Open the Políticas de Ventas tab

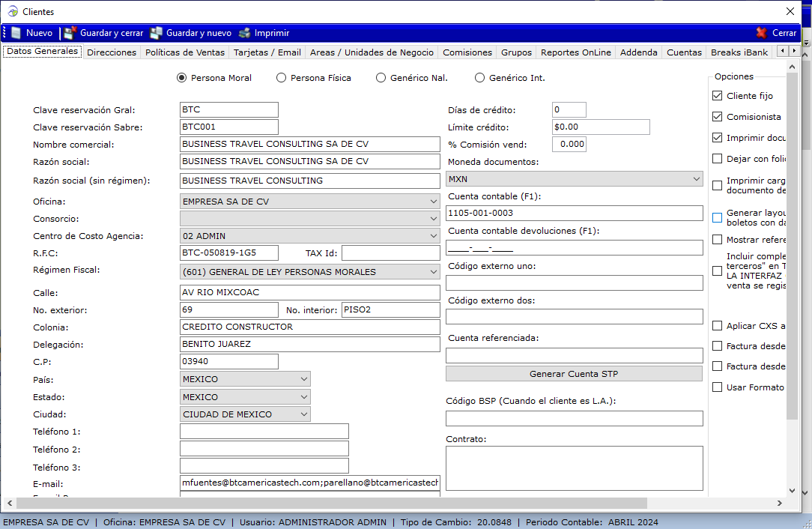tap(185, 52)
